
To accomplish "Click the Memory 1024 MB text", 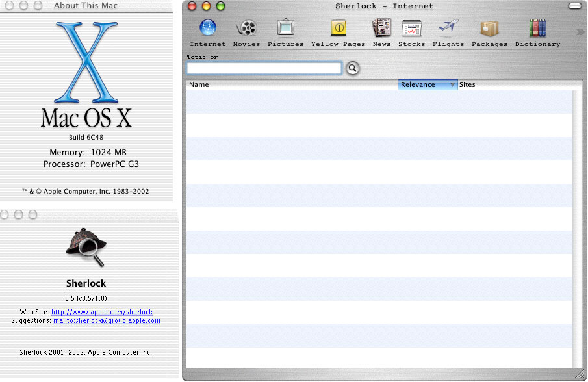I will [88, 152].
